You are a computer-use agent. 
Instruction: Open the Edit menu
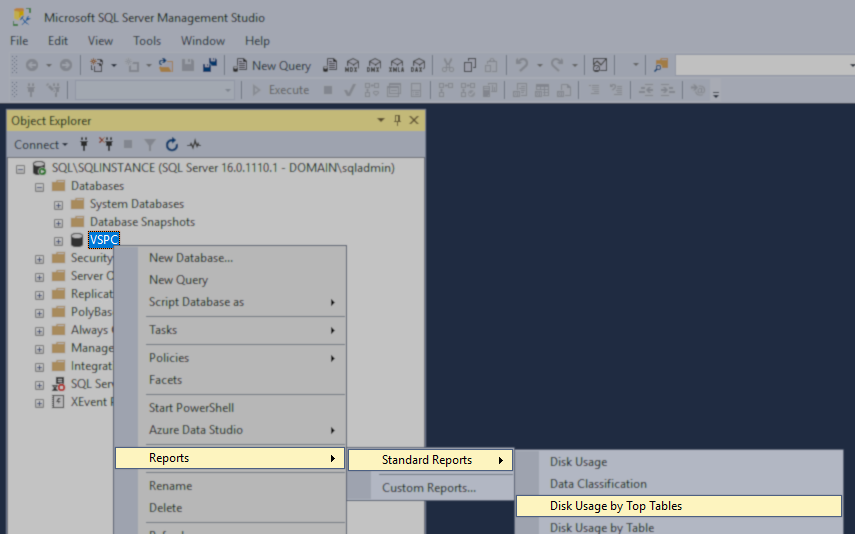click(x=58, y=41)
